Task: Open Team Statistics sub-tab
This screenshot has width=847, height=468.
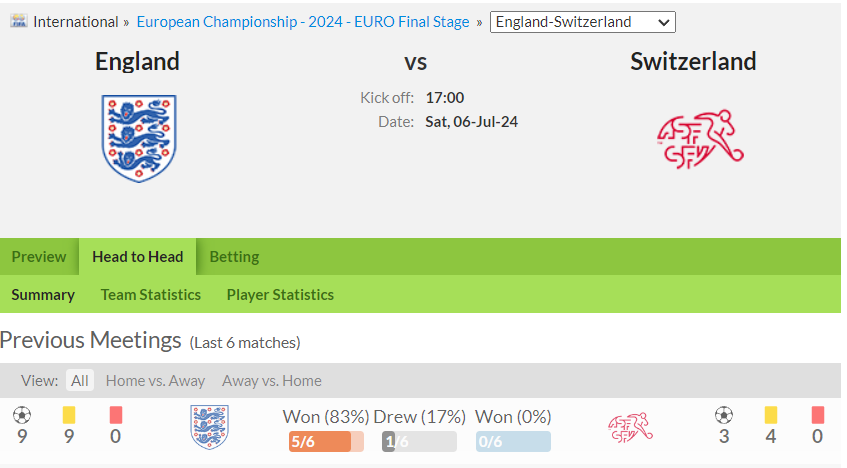Action: pos(151,295)
